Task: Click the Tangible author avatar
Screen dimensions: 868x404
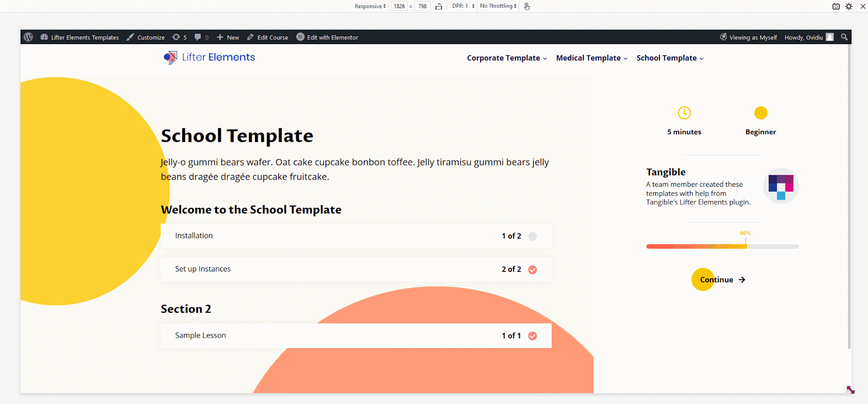Action: tap(781, 186)
